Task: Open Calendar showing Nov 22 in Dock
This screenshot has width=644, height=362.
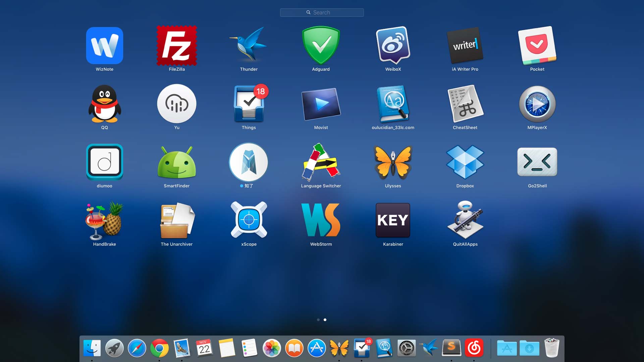Action: (204, 348)
